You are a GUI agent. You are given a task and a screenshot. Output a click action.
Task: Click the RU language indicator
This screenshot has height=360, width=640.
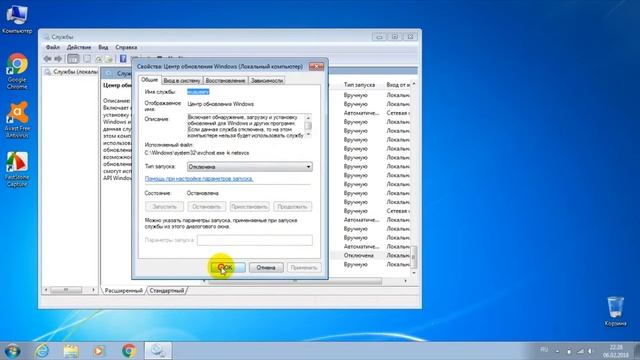point(544,350)
